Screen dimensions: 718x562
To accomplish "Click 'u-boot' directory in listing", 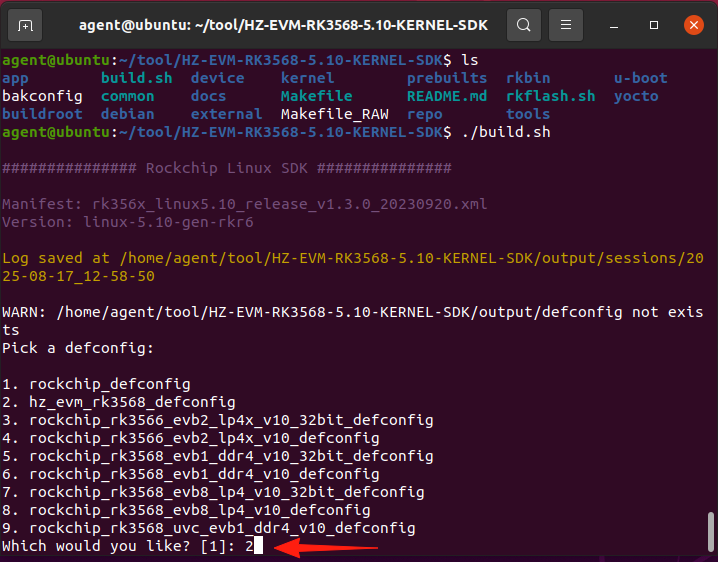I will (640, 78).
